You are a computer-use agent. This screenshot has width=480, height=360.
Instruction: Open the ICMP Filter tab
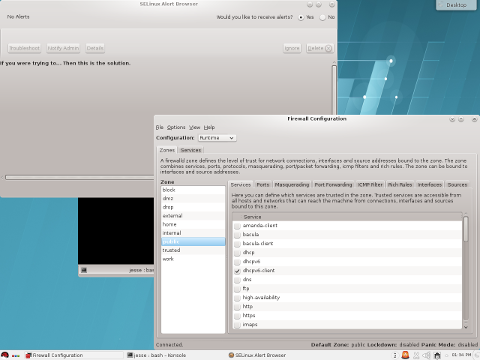tap(370, 185)
